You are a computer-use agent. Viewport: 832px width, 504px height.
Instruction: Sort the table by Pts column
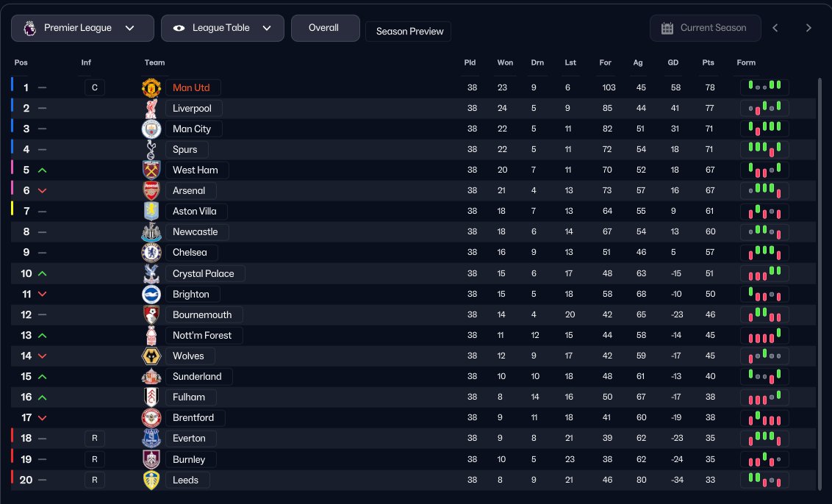click(708, 63)
